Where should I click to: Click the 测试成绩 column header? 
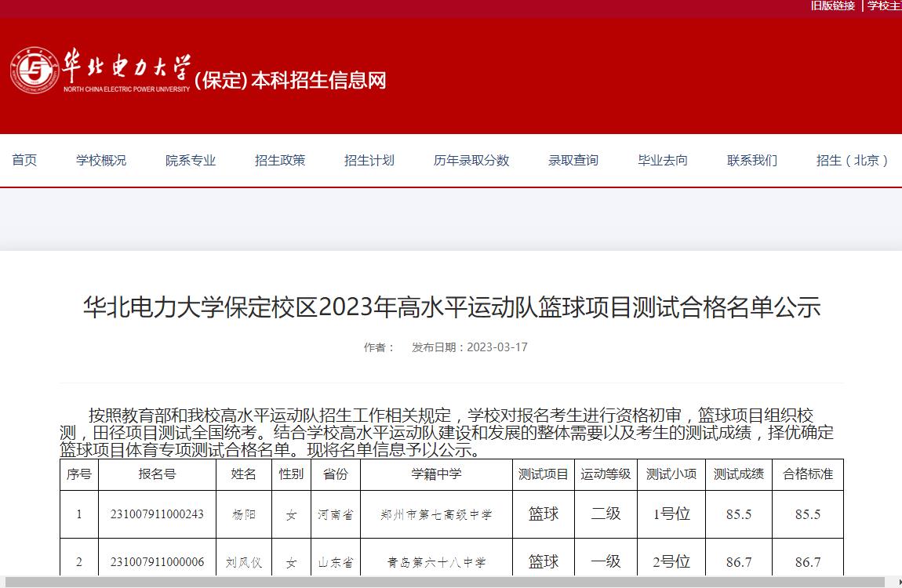[x=739, y=474]
